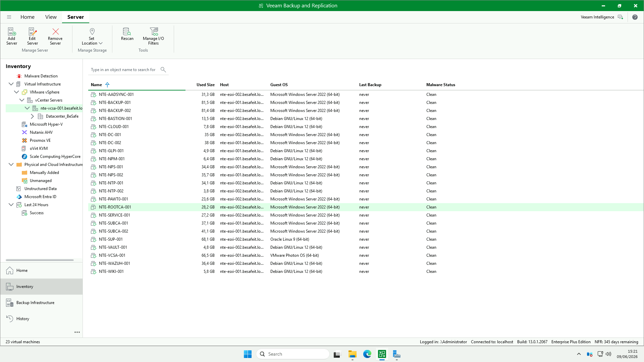Select the NTE-BASTION-001 virtual machine
This screenshot has width=644, height=362.
(x=366, y=119)
